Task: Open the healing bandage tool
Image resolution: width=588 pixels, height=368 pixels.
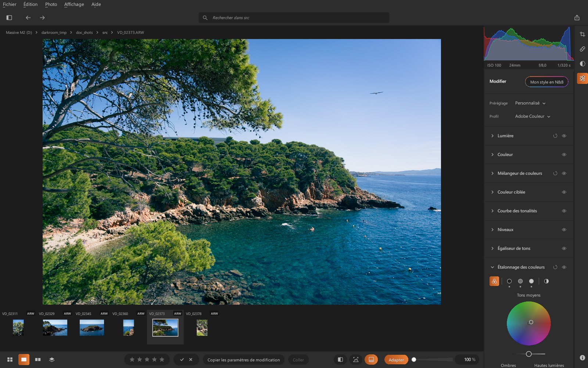Action: [x=582, y=49]
